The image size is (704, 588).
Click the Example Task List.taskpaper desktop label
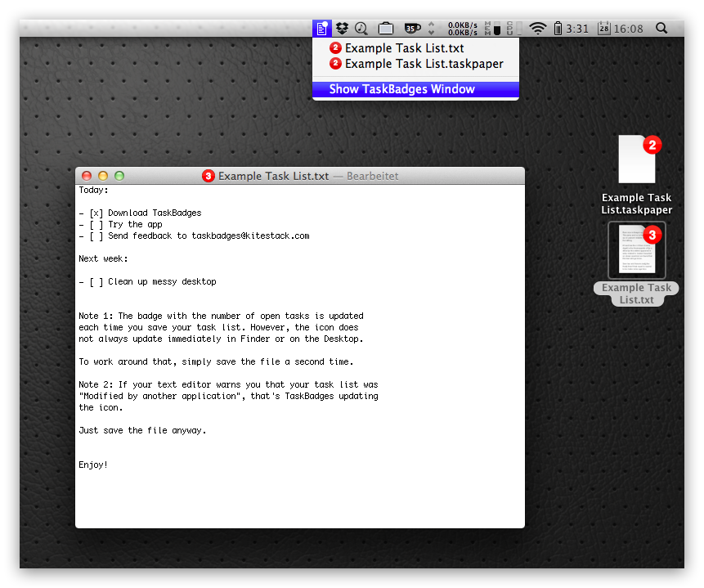[637, 204]
